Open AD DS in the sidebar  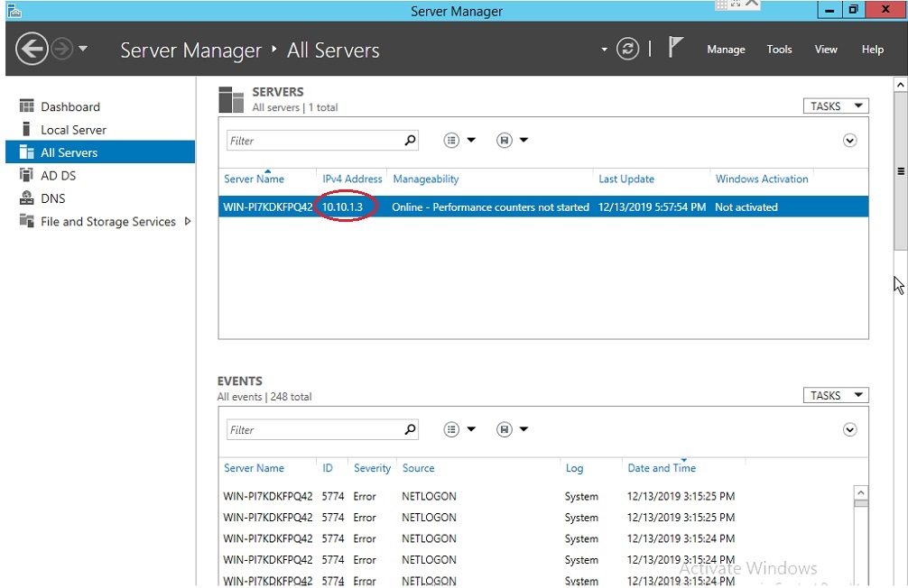pos(100,175)
